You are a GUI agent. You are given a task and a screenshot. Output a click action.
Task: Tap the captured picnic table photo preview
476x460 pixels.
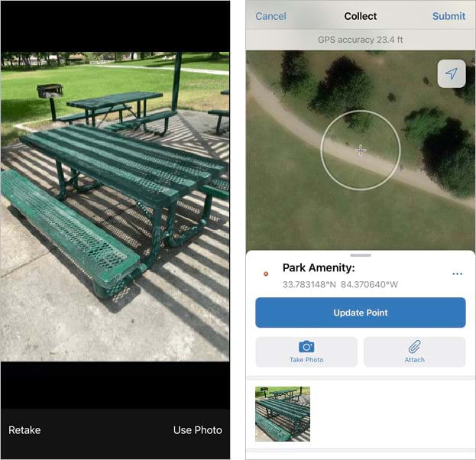click(115, 206)
